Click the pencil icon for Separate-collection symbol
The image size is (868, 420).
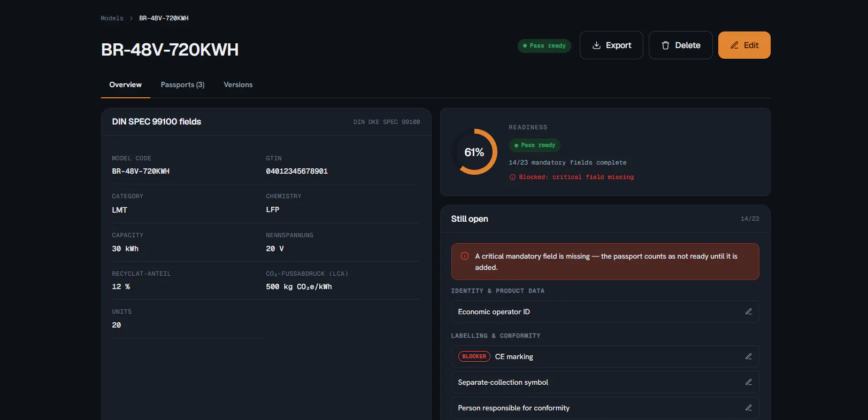749,382
